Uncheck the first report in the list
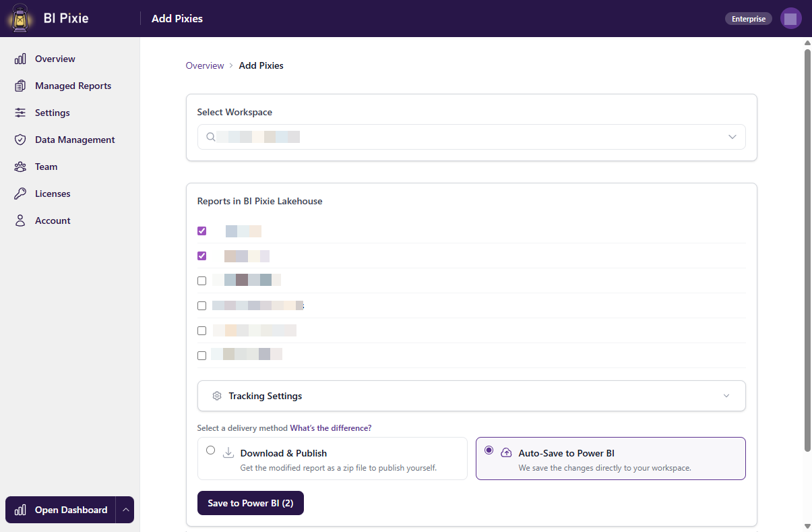The width and height of the screenshot is (812, 532). tap(201, 231)
